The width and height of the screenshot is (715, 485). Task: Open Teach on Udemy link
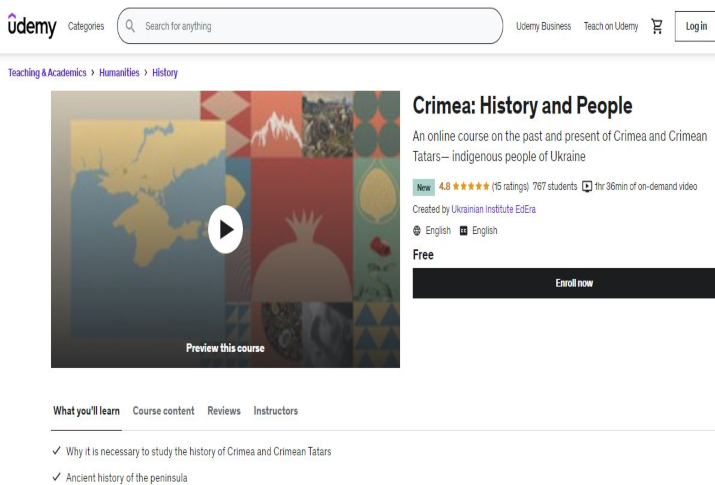pyautogui.click(x=611, y=26)
